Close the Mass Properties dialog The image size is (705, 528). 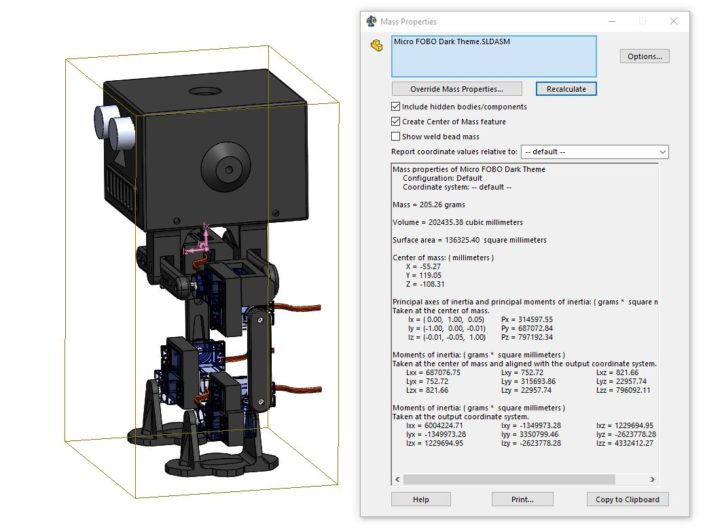pos(674,21)
